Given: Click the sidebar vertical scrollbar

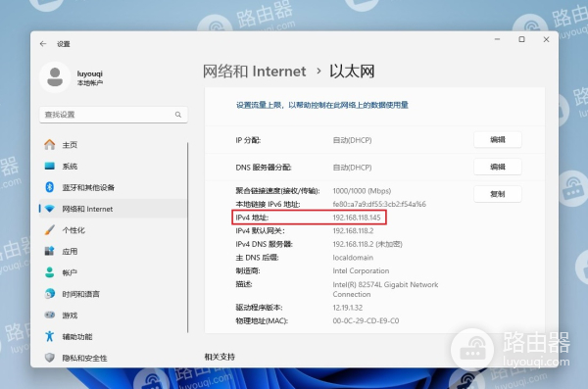Looking at the screenshot, I should [x=187, y=237].
